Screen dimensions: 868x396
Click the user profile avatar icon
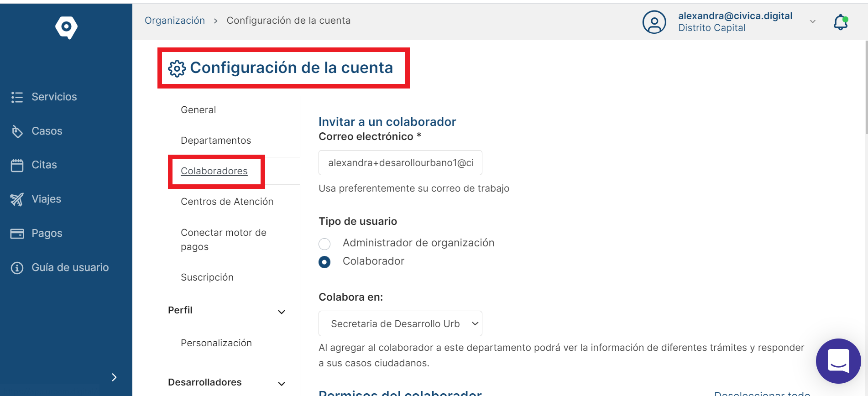tap(654, 22)
